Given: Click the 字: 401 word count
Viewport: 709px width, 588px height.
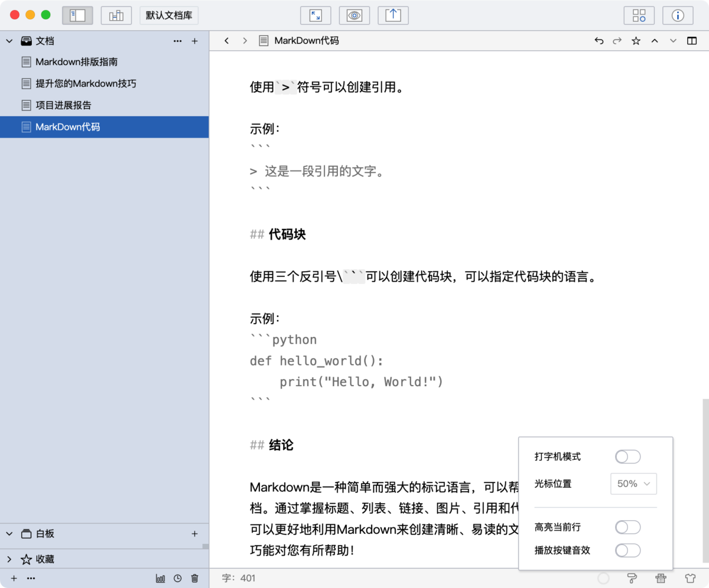Looking at the screenshot, I should coord(239,579).
